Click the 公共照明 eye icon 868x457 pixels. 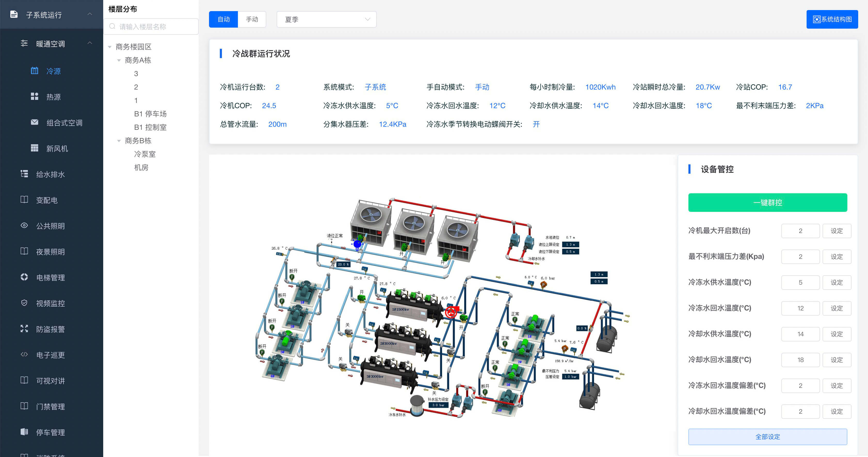pos(24,226)
